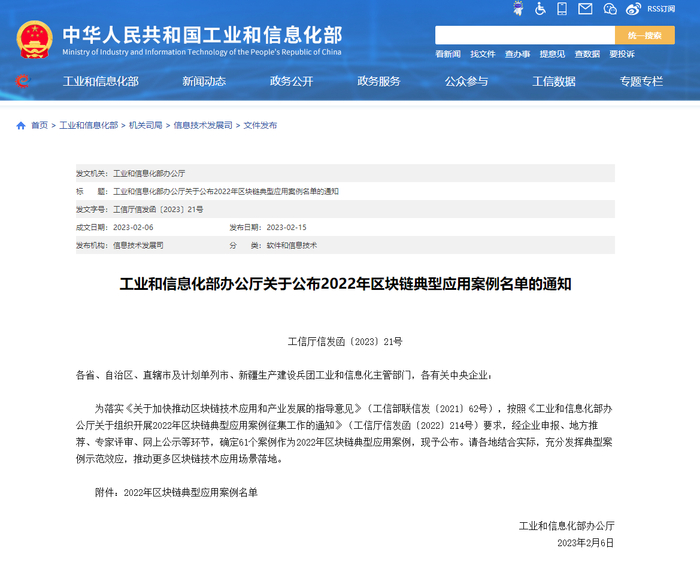
Task: Open the envelope mail icon
Action: [x=585, y=8]
